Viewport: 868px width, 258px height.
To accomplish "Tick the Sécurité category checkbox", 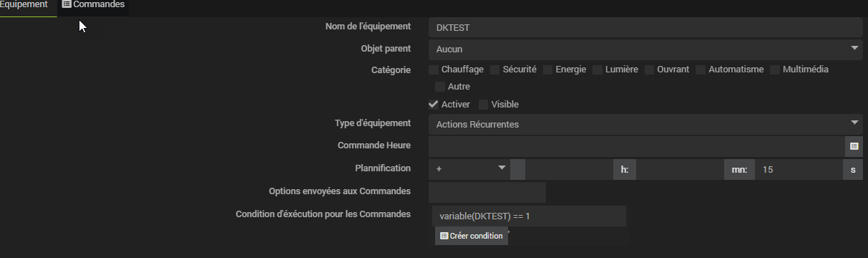I will pyautogui.click(x=494, y=70).
